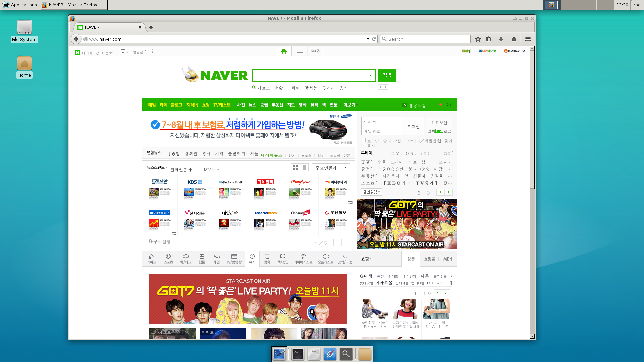Click Firefox home toolbar icon
Screen dimensions: 644x362
click(514, 39)
